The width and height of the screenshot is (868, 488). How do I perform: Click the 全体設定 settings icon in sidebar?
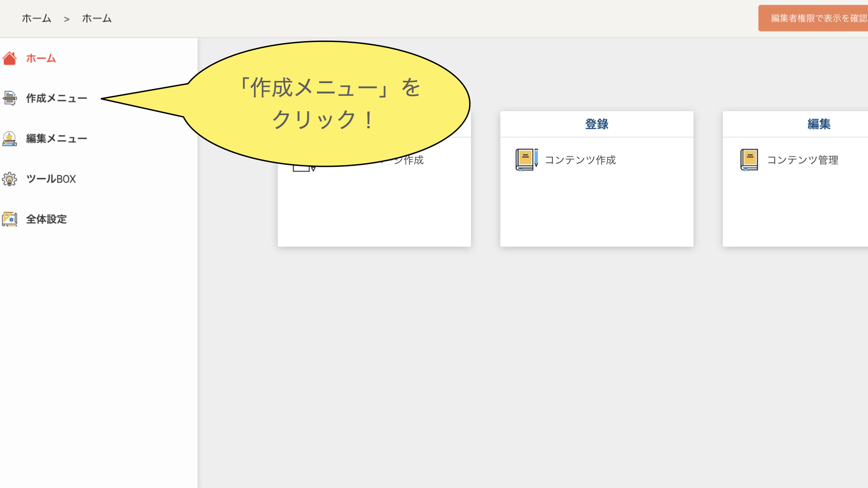[x=9, y=219]
